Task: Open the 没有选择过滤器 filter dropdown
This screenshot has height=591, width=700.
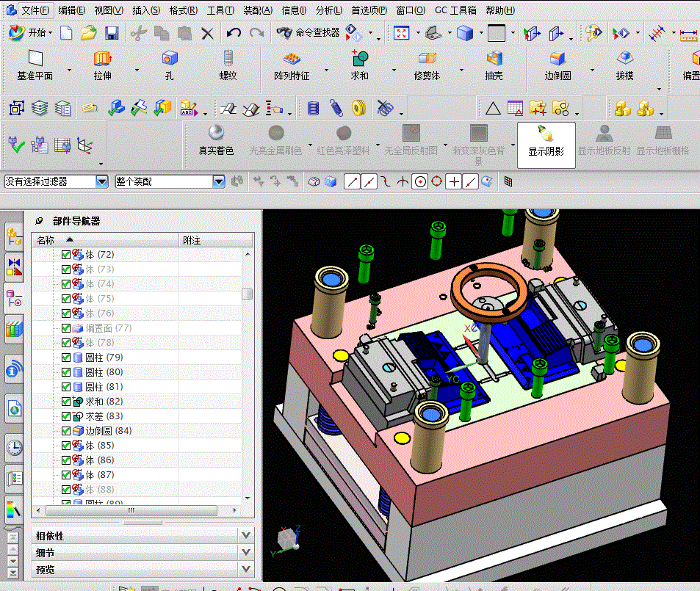Action: tap(102, 181)
